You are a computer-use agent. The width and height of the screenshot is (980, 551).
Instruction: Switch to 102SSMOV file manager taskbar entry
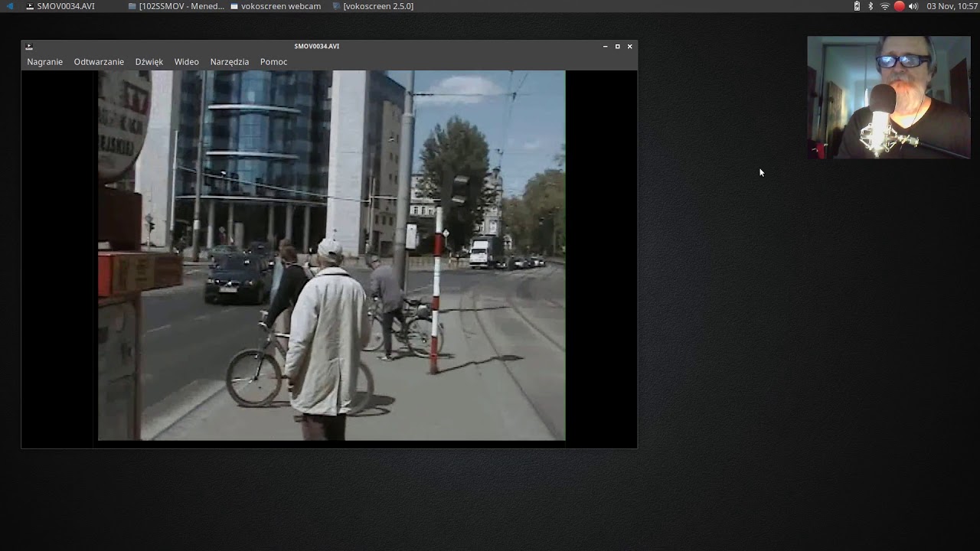[x=176, y=6]
